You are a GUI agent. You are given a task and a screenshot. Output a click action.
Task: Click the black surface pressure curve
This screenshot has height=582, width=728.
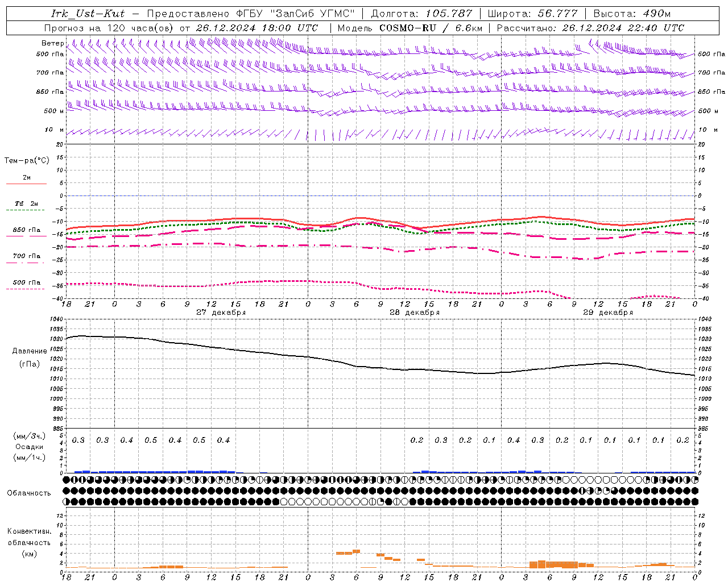381,367
